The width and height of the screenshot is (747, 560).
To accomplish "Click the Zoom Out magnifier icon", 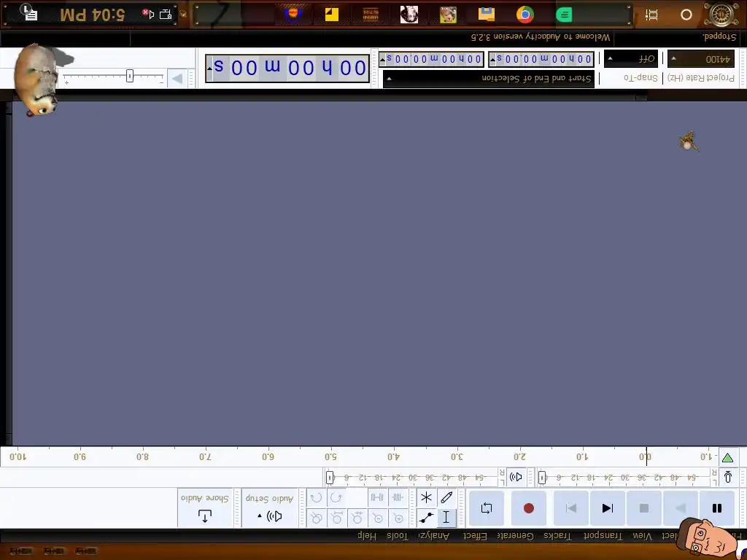I will pos(378,518).
